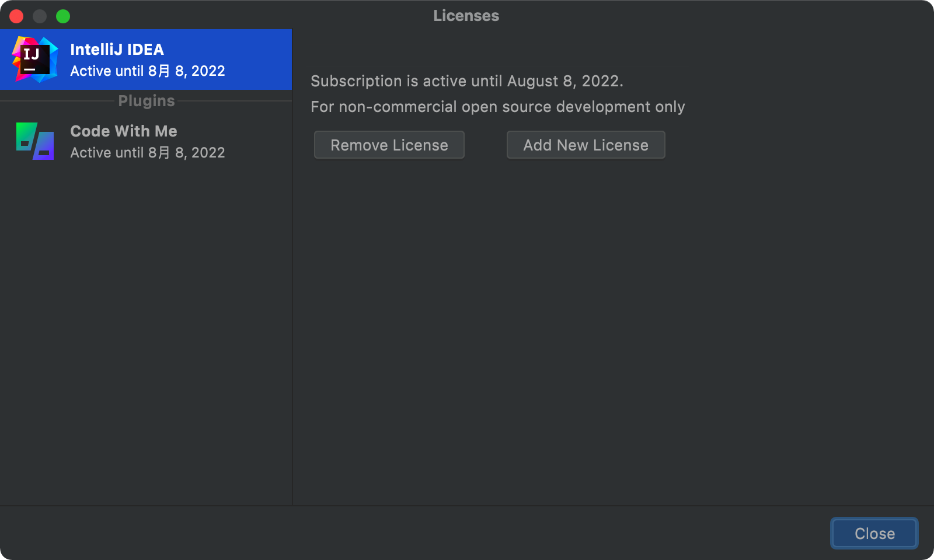Click the IntelliJ IDEA logo icon
This screenshot has width=934, height=560.
click(x=35, y=60)
